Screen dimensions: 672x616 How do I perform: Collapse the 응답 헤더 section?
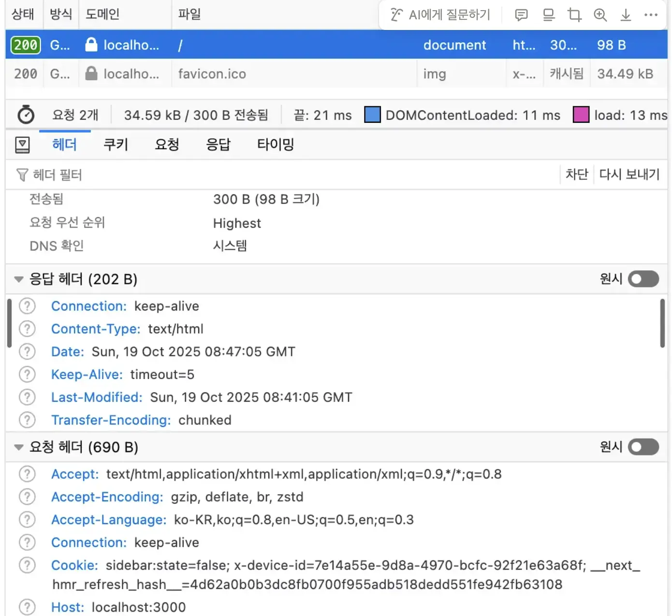click(x=19, y=279)
